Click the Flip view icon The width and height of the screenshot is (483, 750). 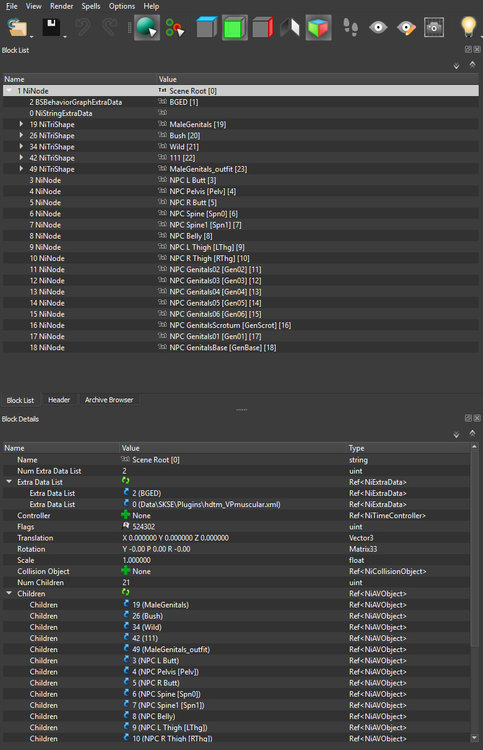(x=290, y=27)
